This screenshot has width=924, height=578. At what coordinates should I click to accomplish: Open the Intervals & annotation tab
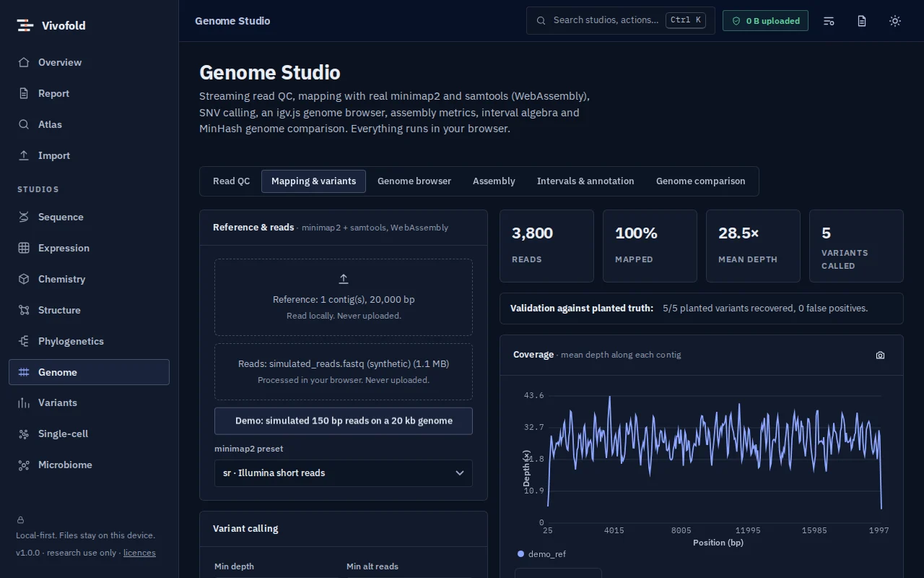tap(585, 181)
